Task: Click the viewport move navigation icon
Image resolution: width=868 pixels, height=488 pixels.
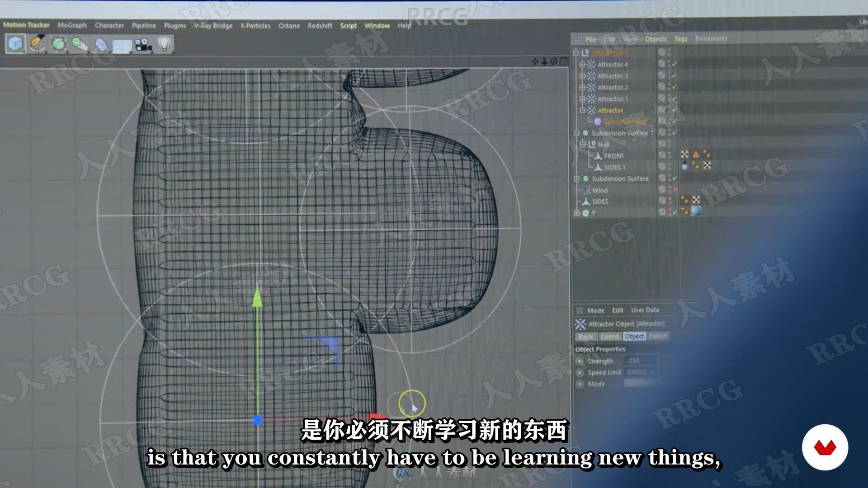Action: point(535,61)
